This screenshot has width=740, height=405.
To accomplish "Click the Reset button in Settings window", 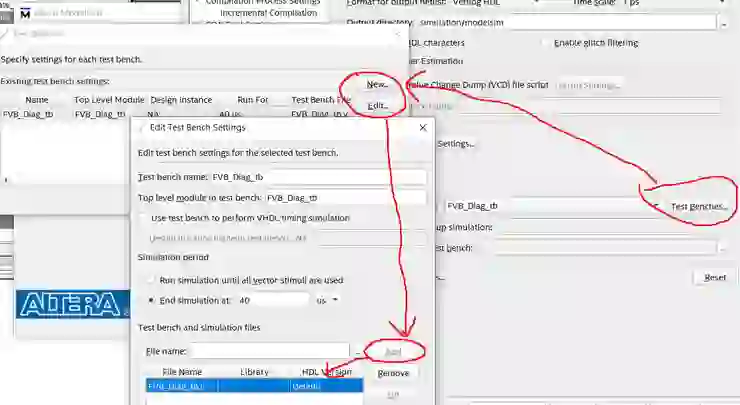I will (715, 278).
